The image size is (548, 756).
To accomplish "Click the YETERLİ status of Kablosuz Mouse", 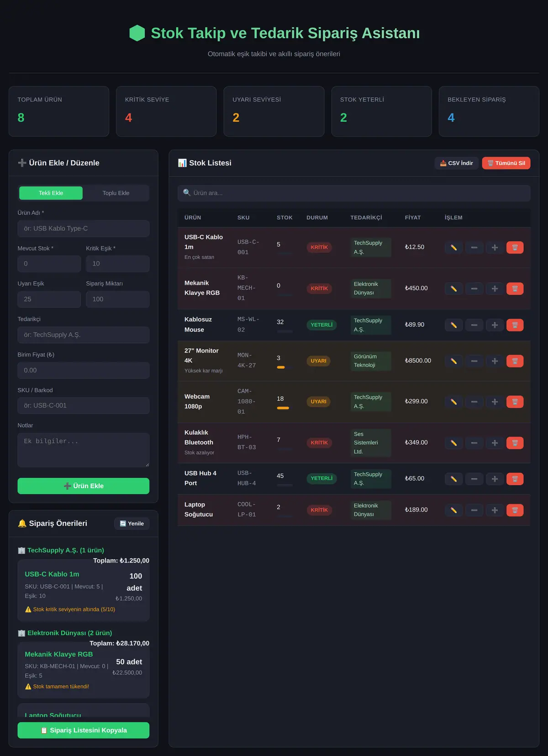I will (321, 325).
